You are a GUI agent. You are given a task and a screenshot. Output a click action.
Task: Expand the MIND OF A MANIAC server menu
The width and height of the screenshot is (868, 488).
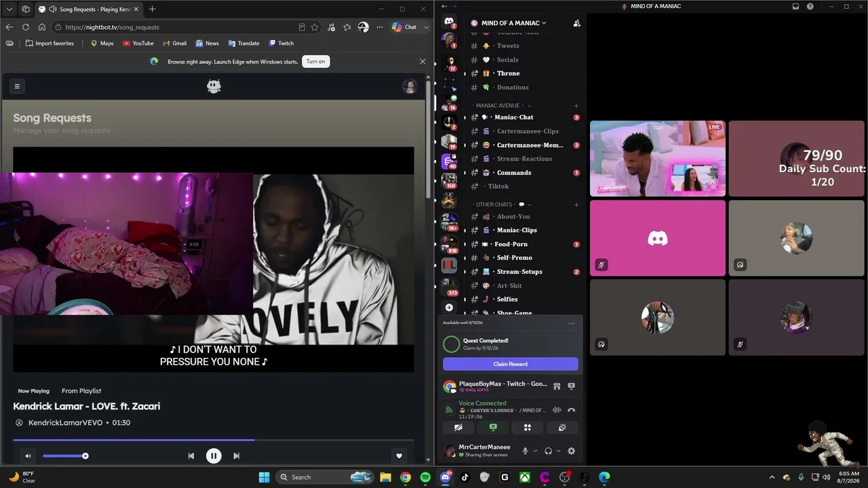point(514,23)
